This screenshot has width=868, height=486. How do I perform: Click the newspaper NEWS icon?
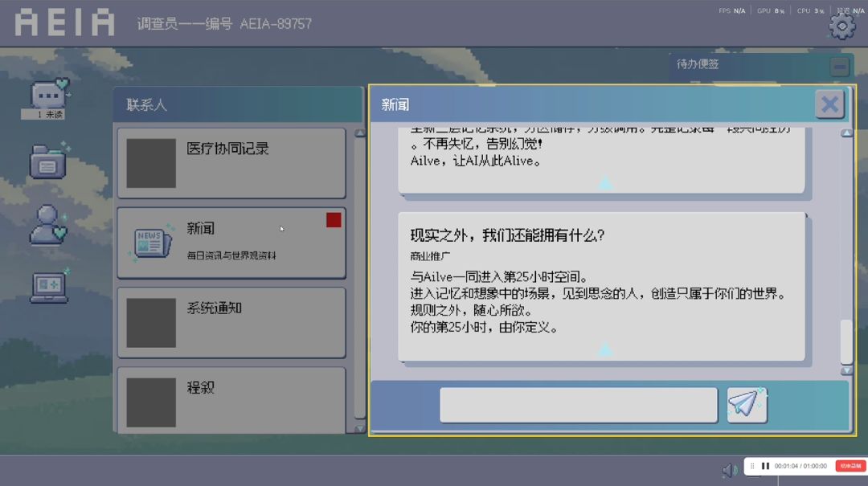click(150, 243)
